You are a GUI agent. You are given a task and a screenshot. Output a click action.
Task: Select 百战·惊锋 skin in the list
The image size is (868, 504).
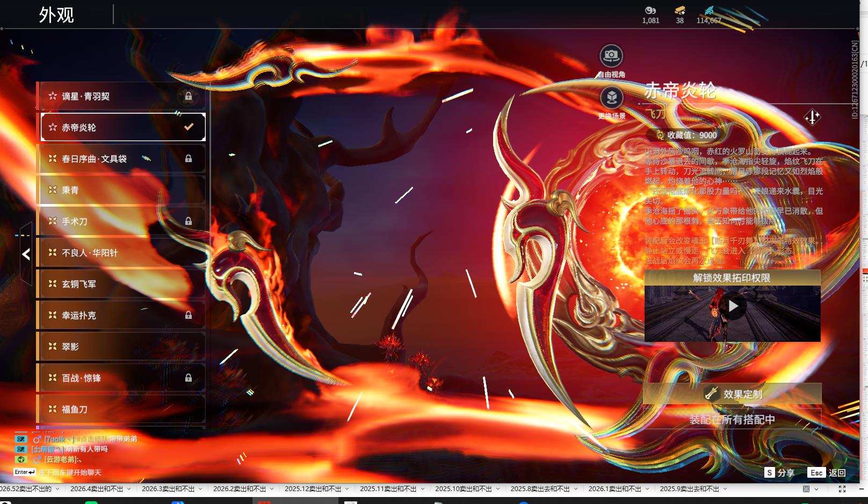click(123, 378)
